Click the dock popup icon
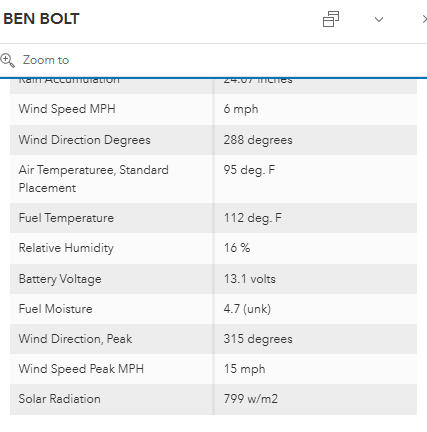Viewport: 427px width, 432px height. point(331,19)
